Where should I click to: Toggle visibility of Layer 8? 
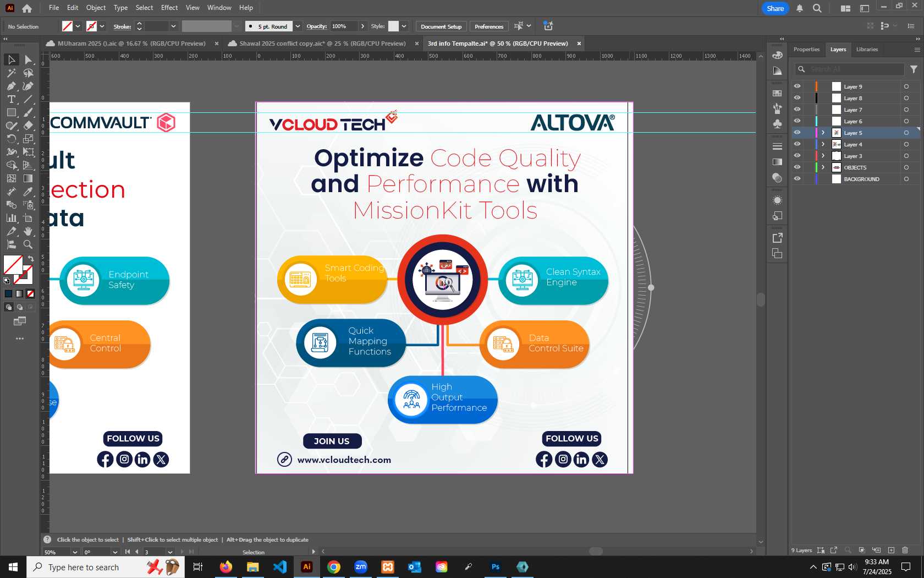point(797,98)
